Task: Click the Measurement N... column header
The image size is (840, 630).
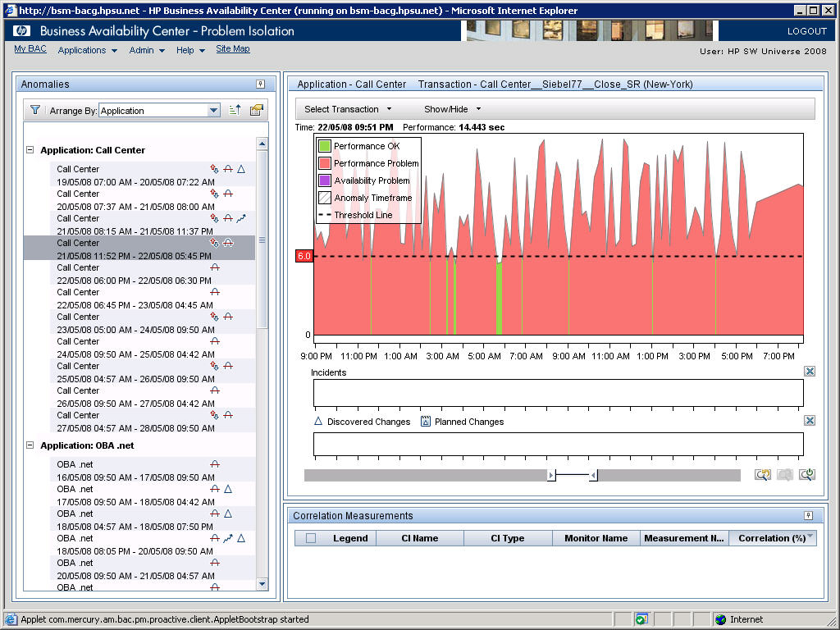Action: point(684,538)
